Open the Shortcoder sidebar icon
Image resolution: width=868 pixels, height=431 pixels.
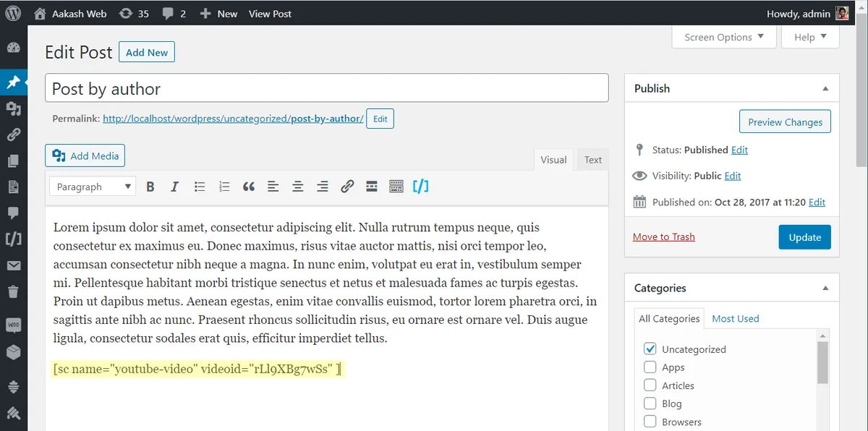[x=13, y=239]
